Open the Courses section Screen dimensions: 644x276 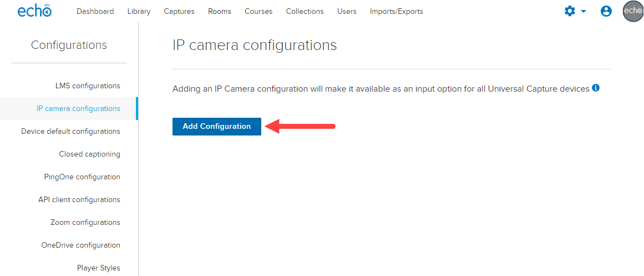click(258, 11)
